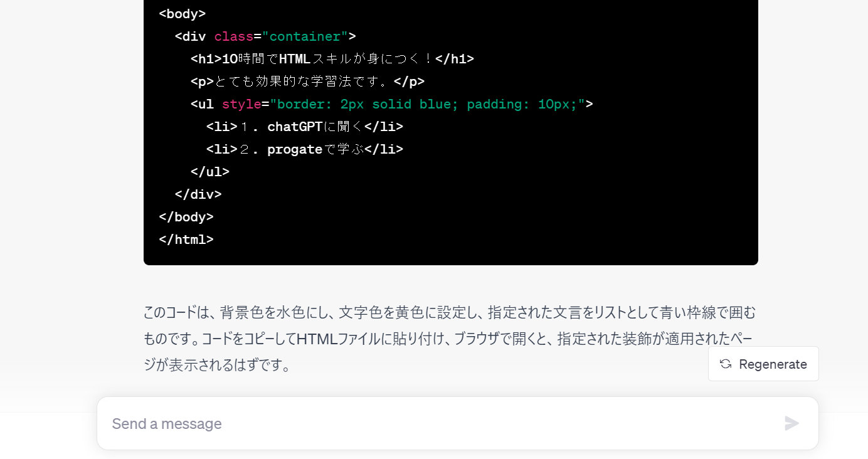The image size is (868, 459).
Task: Click the h1 line with 10時間でHTMLスキル
Action: (x=332, y=59)
